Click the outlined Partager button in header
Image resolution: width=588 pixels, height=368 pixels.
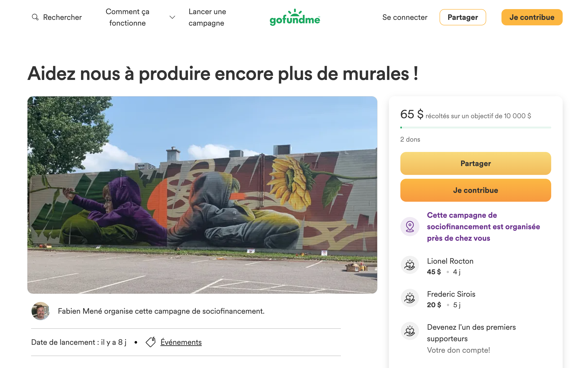pyautogui.click(x=463, y=17)
